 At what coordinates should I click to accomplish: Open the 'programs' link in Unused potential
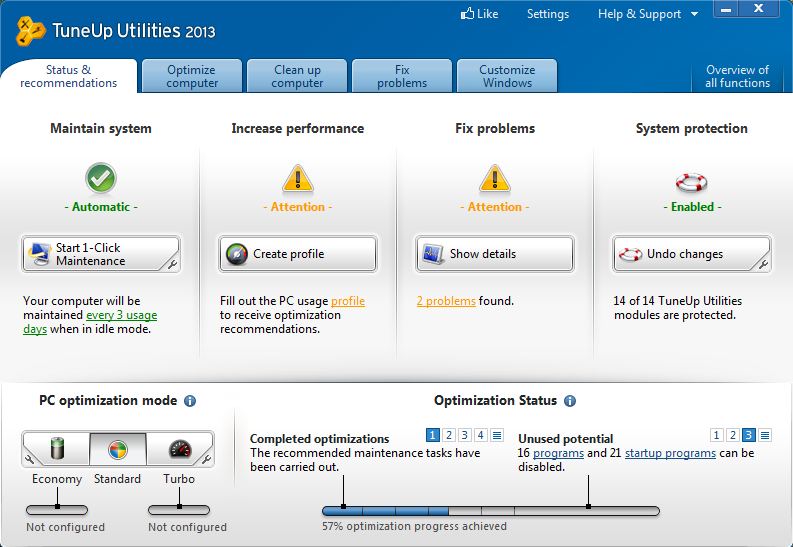coord(558,453)
